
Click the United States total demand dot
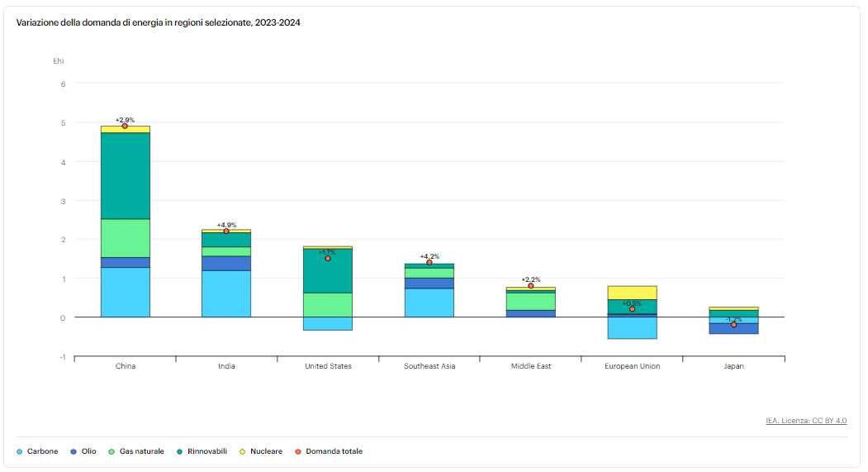tap(328, 259)
